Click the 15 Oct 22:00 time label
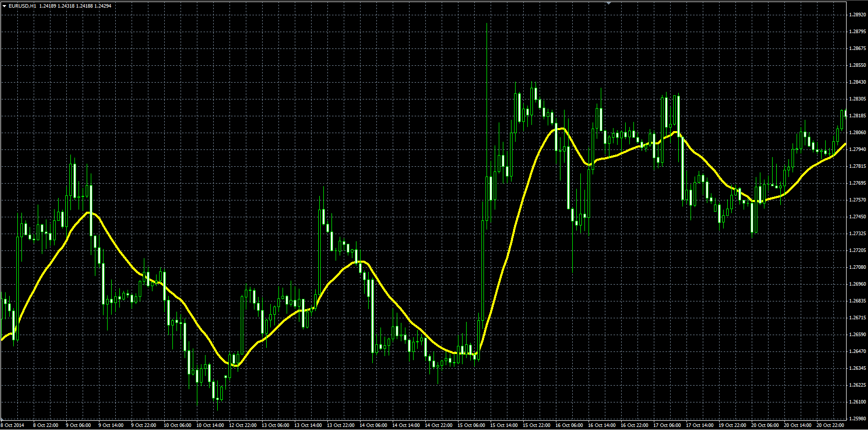The height and width of the screenshot is (430, 868). pyautogui.click(x=537, y=425)
